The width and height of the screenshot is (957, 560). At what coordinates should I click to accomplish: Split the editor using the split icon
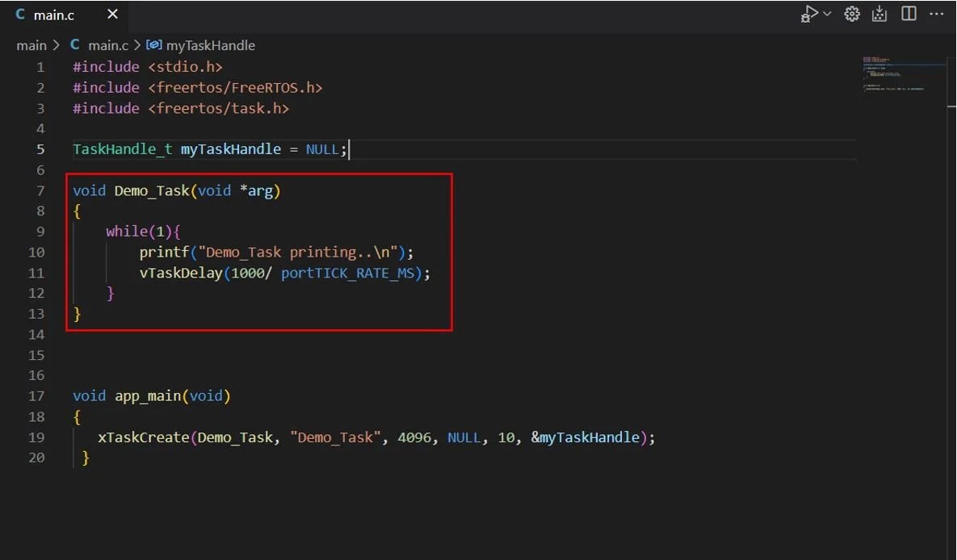pyautogui.click(x=908, y=14)
